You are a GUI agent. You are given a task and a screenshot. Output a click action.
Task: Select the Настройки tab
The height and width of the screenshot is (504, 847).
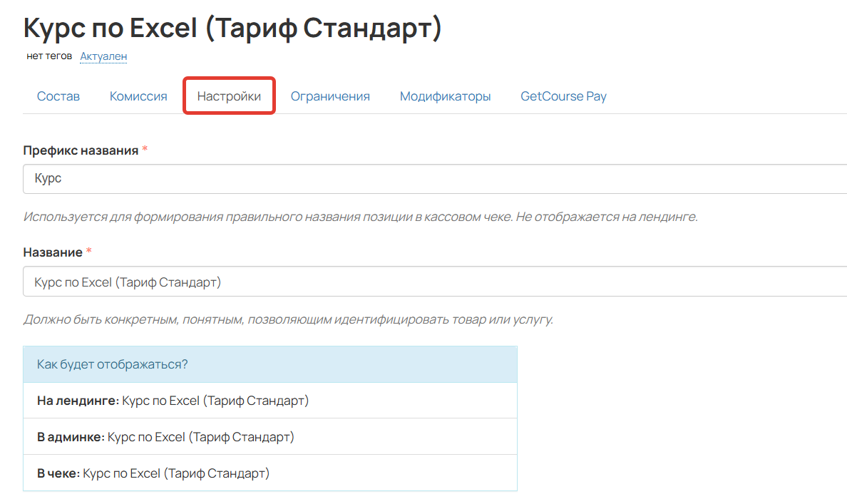[229, 96]
